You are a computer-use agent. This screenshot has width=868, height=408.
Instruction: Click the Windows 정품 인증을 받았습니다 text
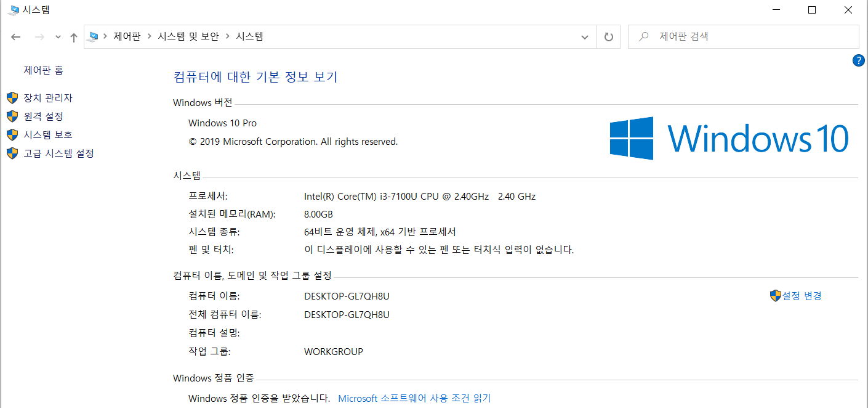coord(259,398)
